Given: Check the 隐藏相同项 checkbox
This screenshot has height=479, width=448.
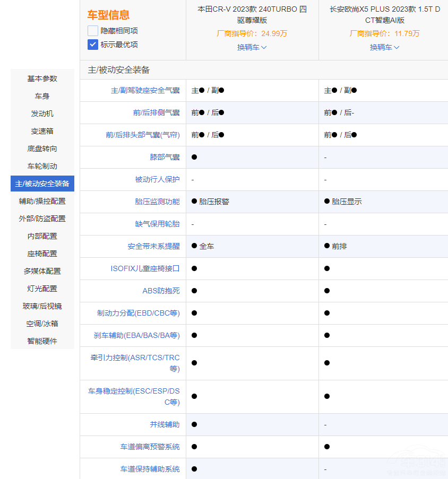Looking at the screenshot, I should (93, 31).
